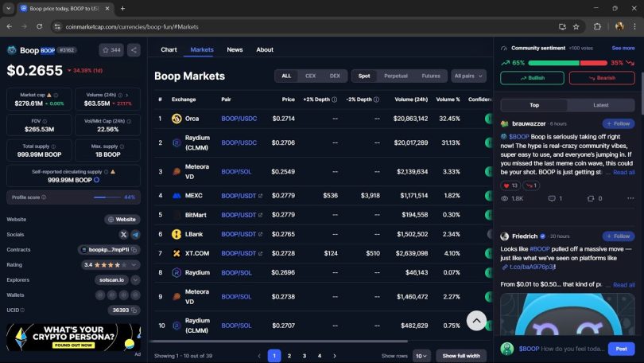Switch to Markets tab
The image size is (644, 363).
click(x=202, y=49)
